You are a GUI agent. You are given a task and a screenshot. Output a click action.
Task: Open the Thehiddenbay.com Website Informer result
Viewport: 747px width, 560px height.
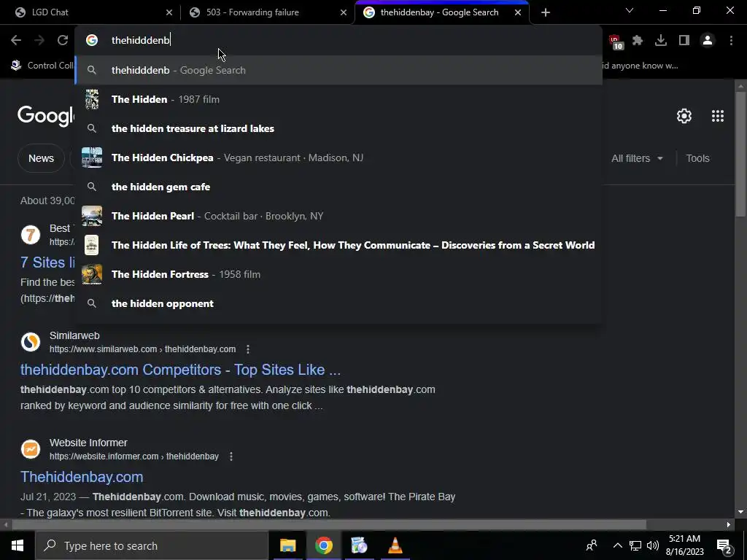coord(82,477)
